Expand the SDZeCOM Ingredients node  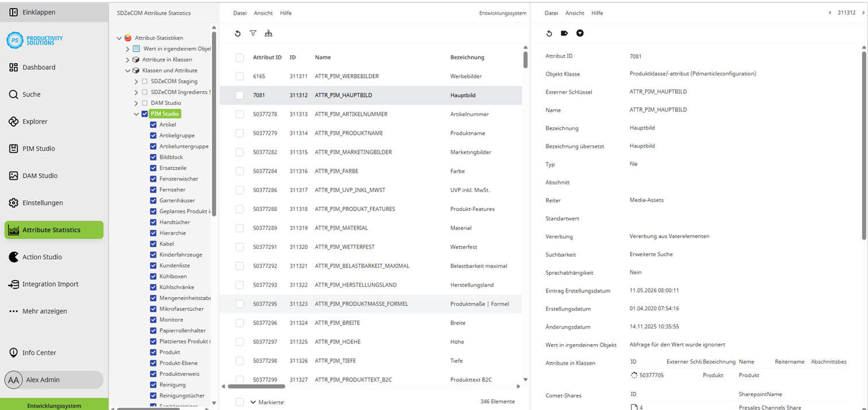(136, 92)
